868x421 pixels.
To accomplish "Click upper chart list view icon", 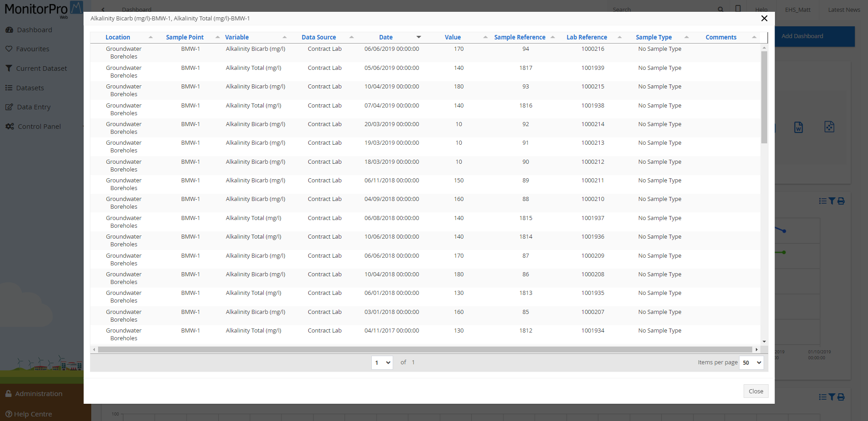I will click(x=823, y=201).
